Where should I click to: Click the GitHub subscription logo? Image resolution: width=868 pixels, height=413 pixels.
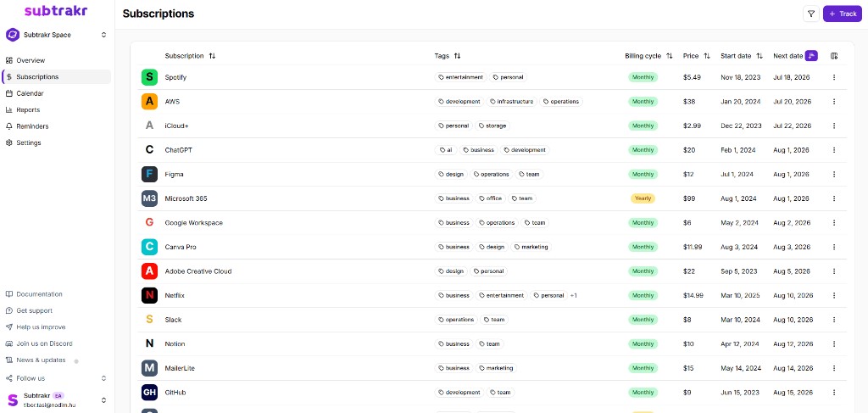[149, 393]
